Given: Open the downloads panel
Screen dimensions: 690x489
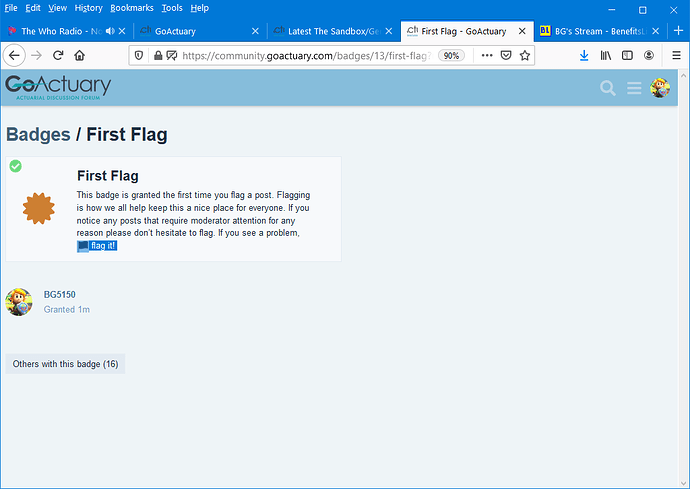Looking at the screenshot, I should [584, 55].
